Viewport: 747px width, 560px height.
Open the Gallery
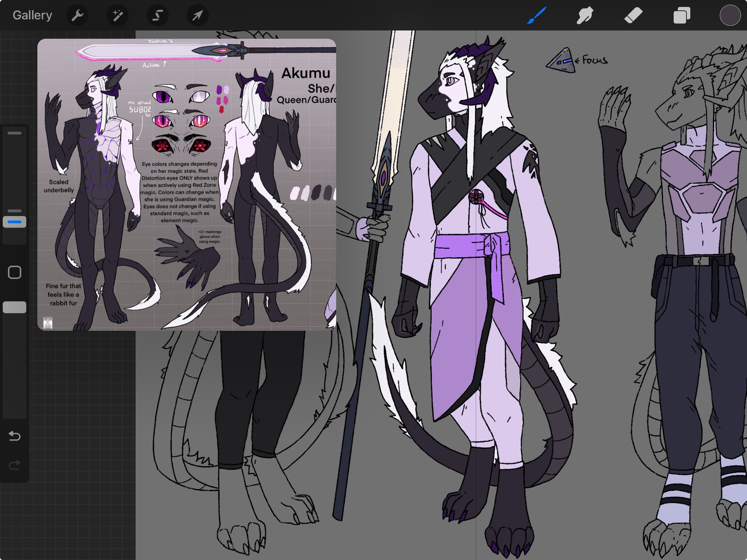click(x=32, y=15)
